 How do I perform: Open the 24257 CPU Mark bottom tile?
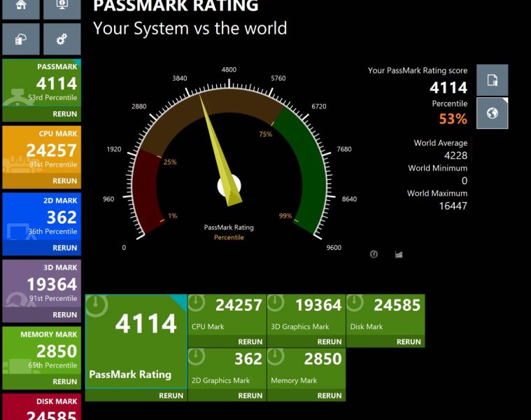pyautogui.click(x=227, y=315)
